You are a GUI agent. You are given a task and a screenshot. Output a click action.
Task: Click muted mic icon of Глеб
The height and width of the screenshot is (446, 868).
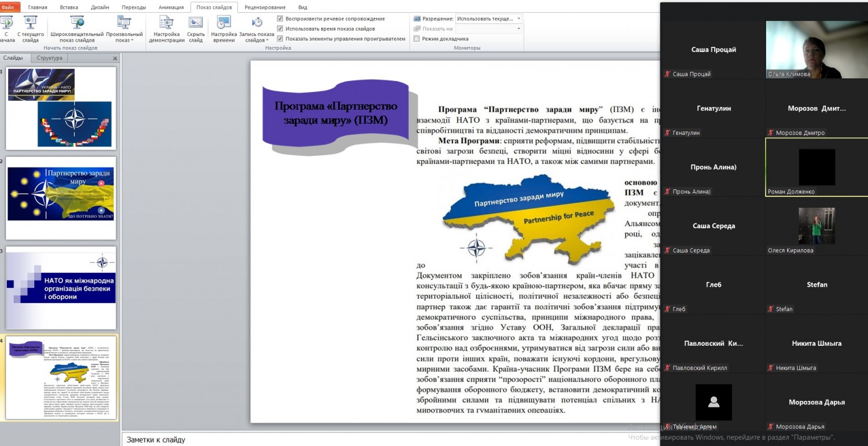click(668, 309)
